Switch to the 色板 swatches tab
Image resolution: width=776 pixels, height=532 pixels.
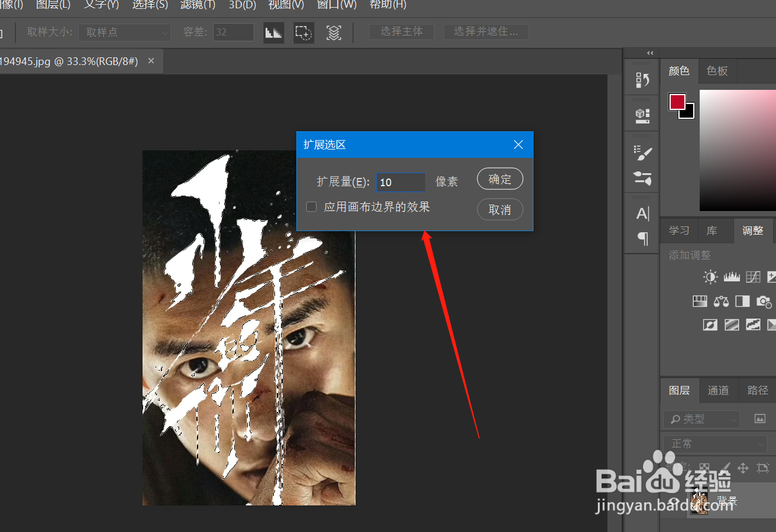click(x=717, y=71)
